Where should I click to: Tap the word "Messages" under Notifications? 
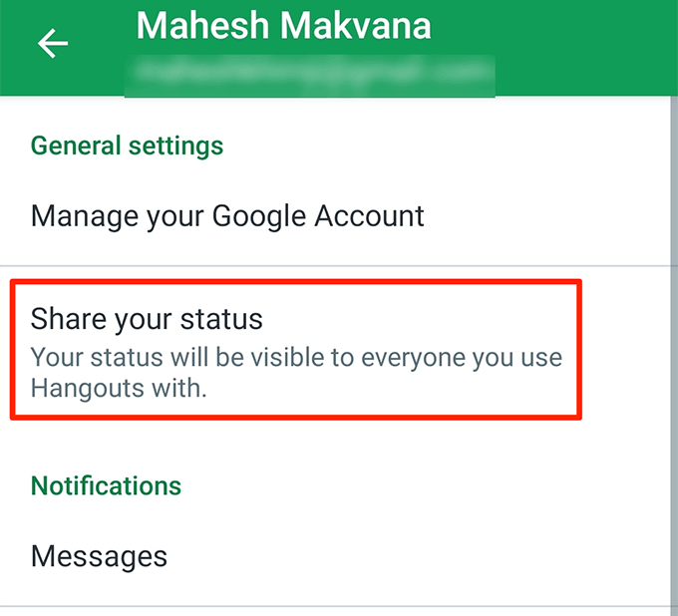tap(99, 555)
